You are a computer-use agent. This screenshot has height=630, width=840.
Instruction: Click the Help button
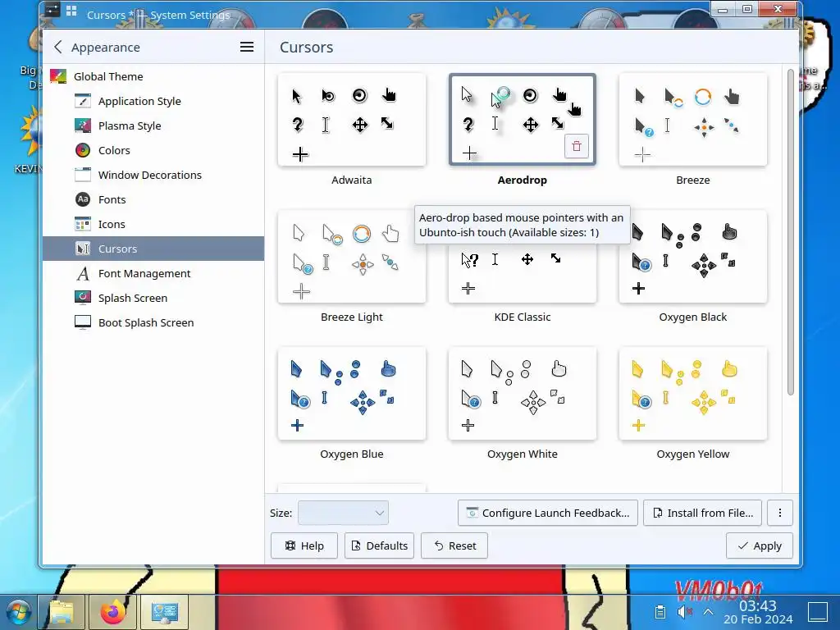coord(304,546)
